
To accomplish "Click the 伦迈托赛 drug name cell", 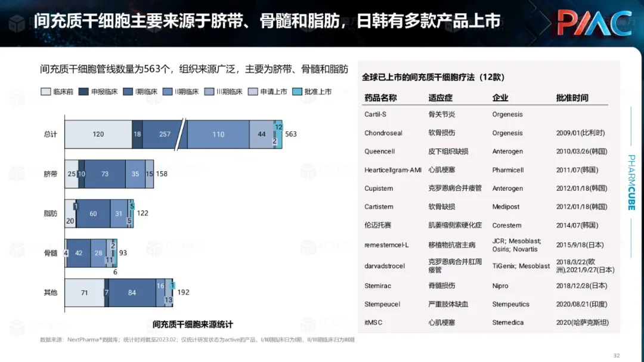I will click(378, 225).
